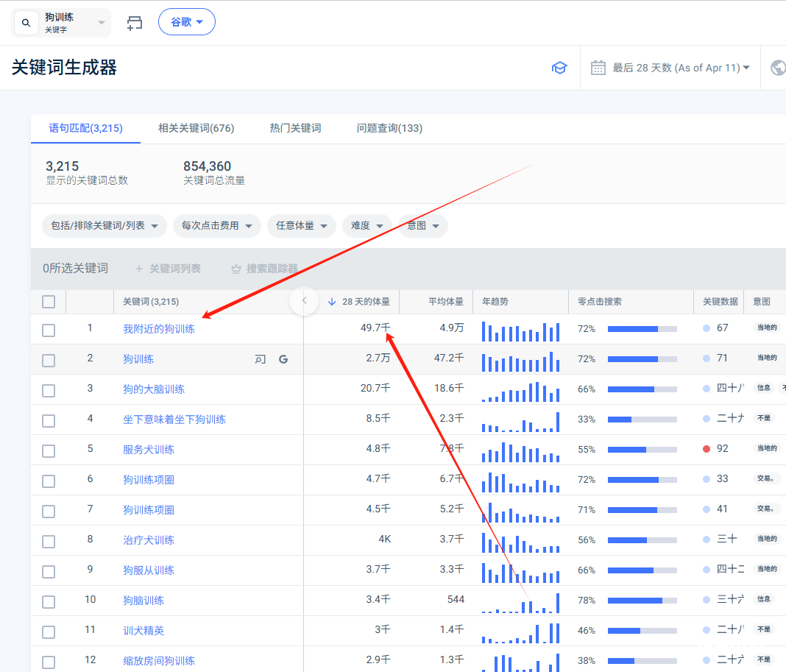The height and width of the screenshot is (672, 786).
Task: Check the box for 治疗犬训练
Action: point(49,542)
